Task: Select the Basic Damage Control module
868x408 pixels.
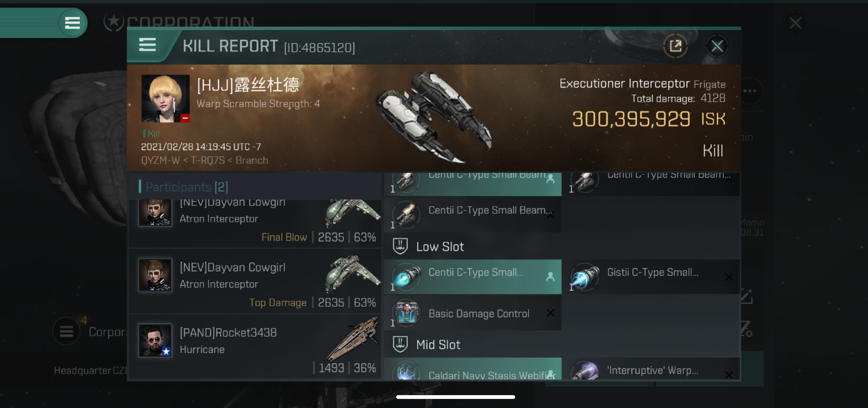Action: [x=472, y=313]
